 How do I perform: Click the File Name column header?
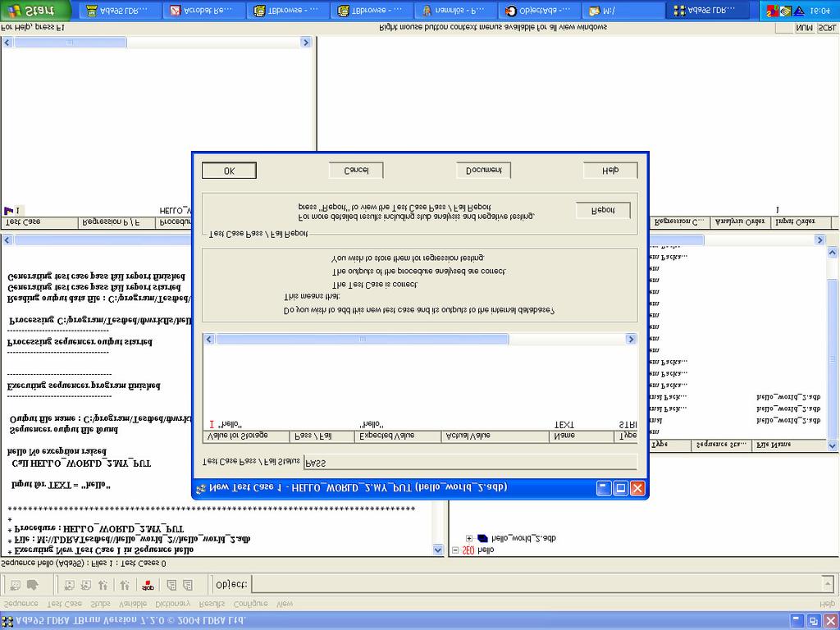[x=789, y=445]
